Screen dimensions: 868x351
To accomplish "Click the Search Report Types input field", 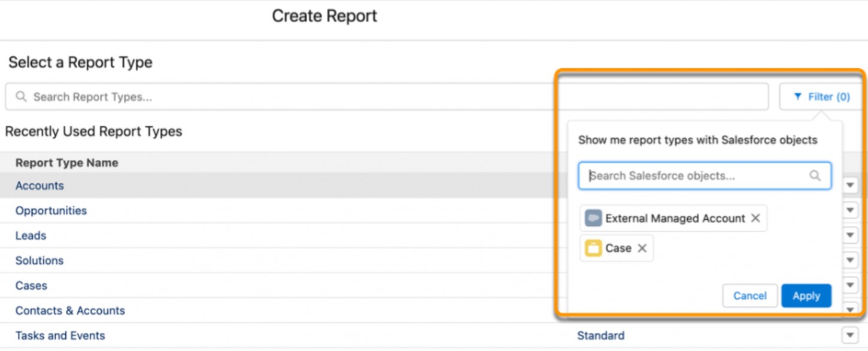I will [x=239, y=96].
